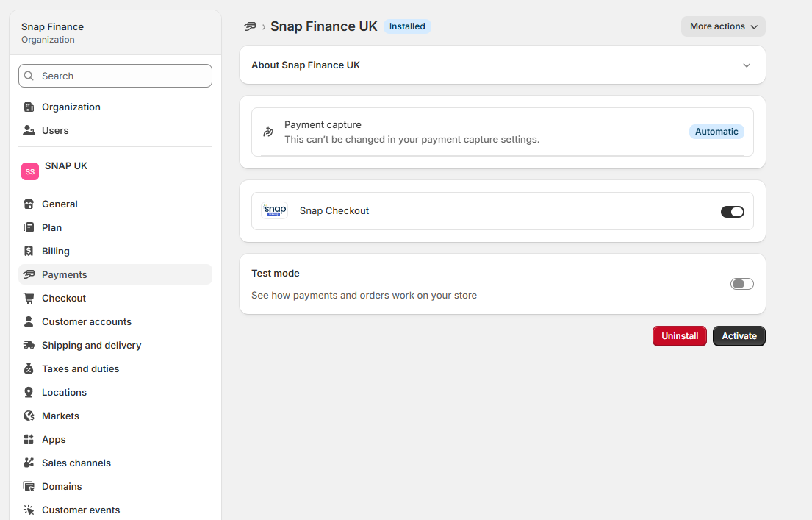This screenshot has height=520, width=812.
Task: Go to the Users page
Action: (115, 131)
